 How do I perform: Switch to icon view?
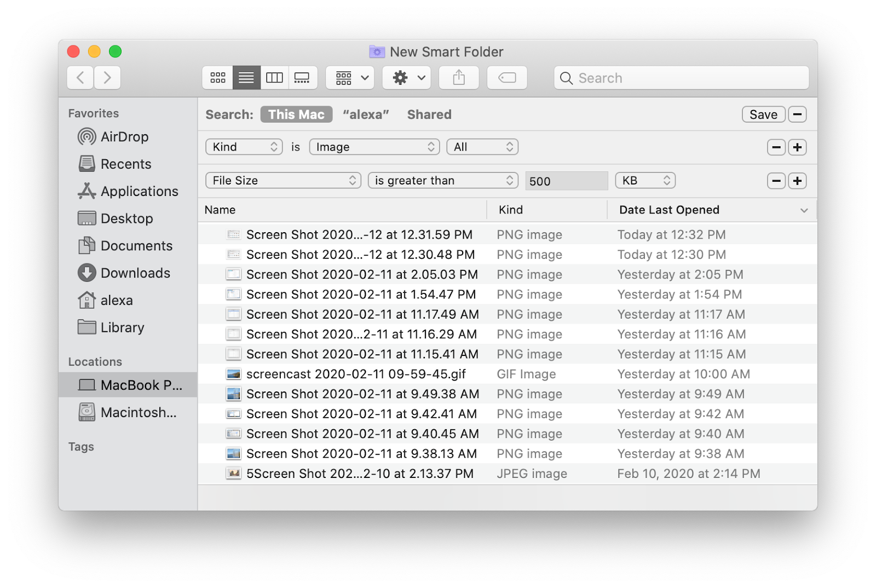[218, 78]
